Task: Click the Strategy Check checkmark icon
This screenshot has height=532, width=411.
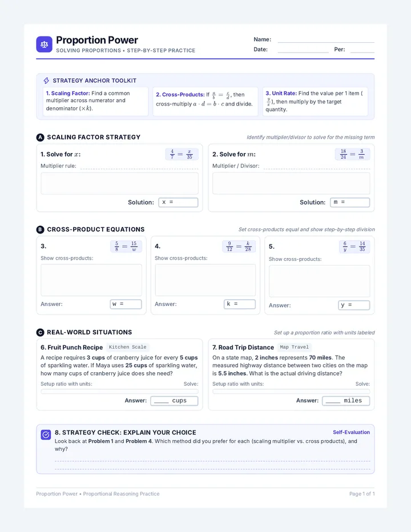Action: 46,434
